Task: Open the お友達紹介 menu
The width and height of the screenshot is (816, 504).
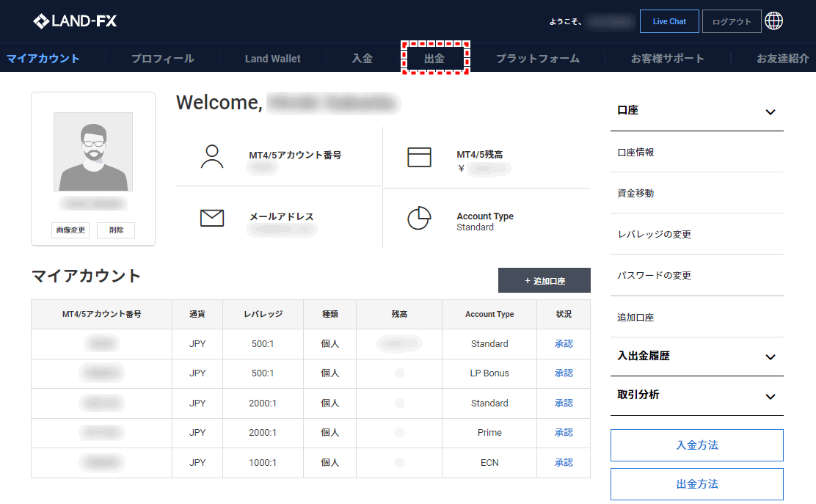Action: pos(783,58)
